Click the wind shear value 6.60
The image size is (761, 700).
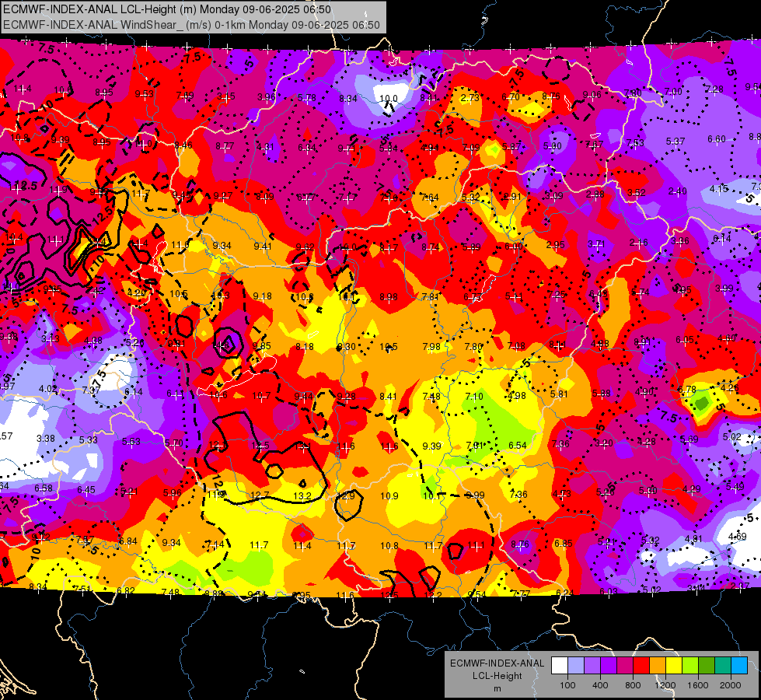pyautogui.click(x=717, y=139)
